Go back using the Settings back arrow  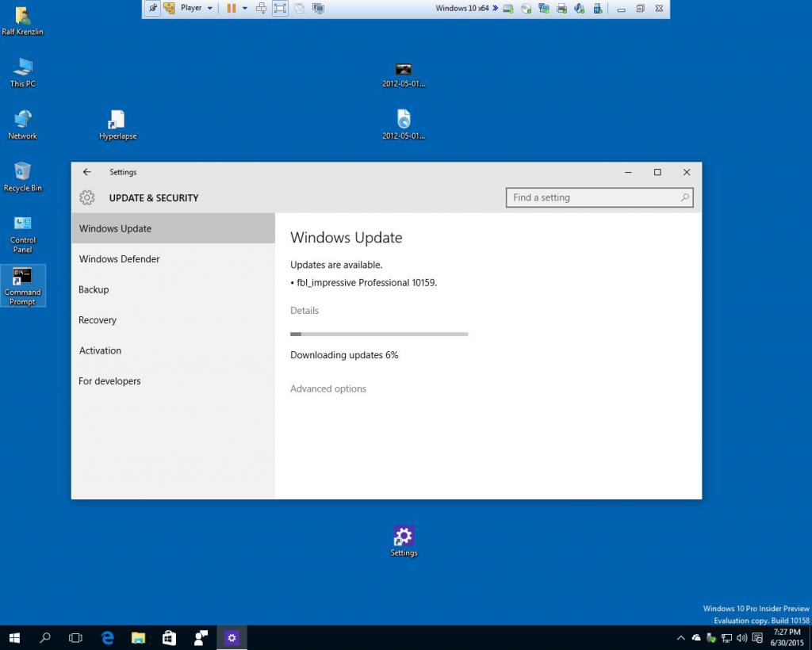point(87,172)
